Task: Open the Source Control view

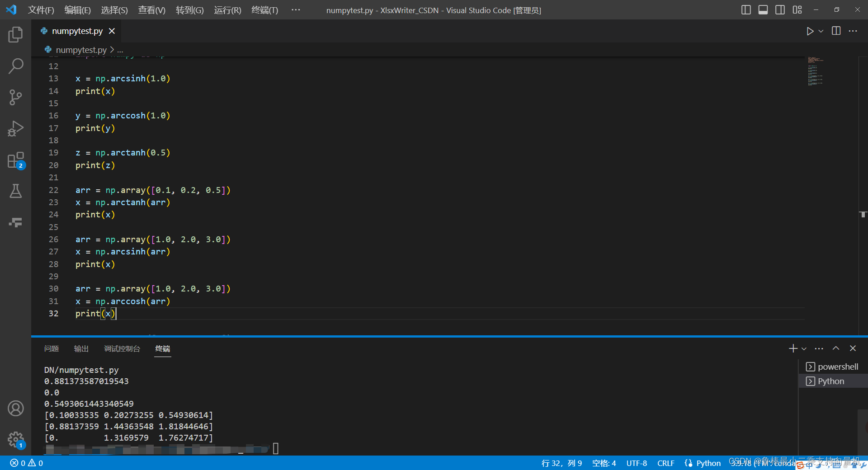Action: pos(15,97)
